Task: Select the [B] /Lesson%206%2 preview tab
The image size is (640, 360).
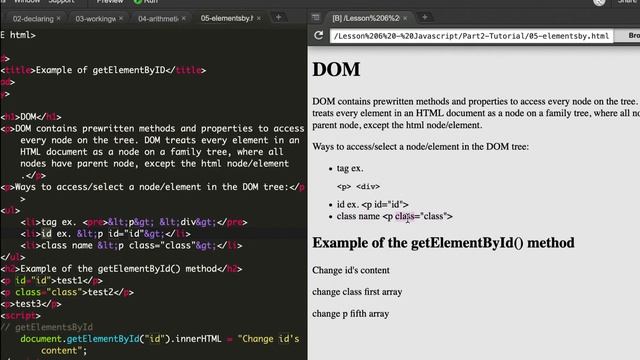Action: pos(365,18)
